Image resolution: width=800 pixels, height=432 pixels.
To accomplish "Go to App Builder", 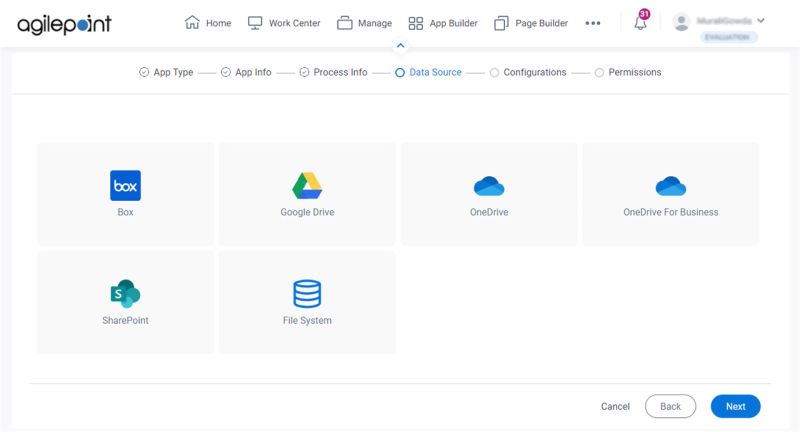I will 454,23.
